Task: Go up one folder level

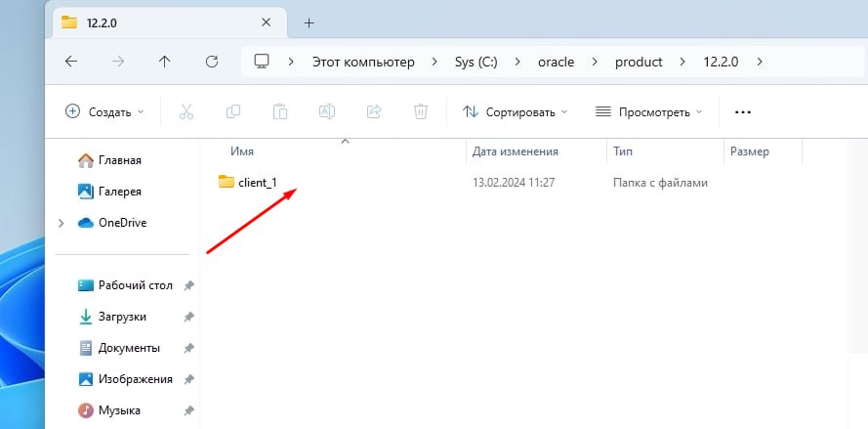Action: pos(164,62)
